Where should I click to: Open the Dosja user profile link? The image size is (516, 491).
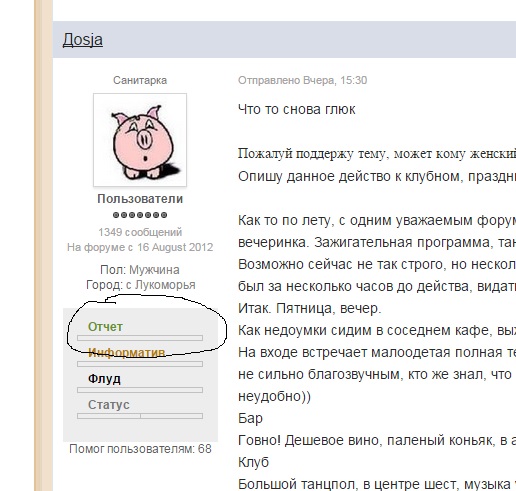[x=83, y=40]
